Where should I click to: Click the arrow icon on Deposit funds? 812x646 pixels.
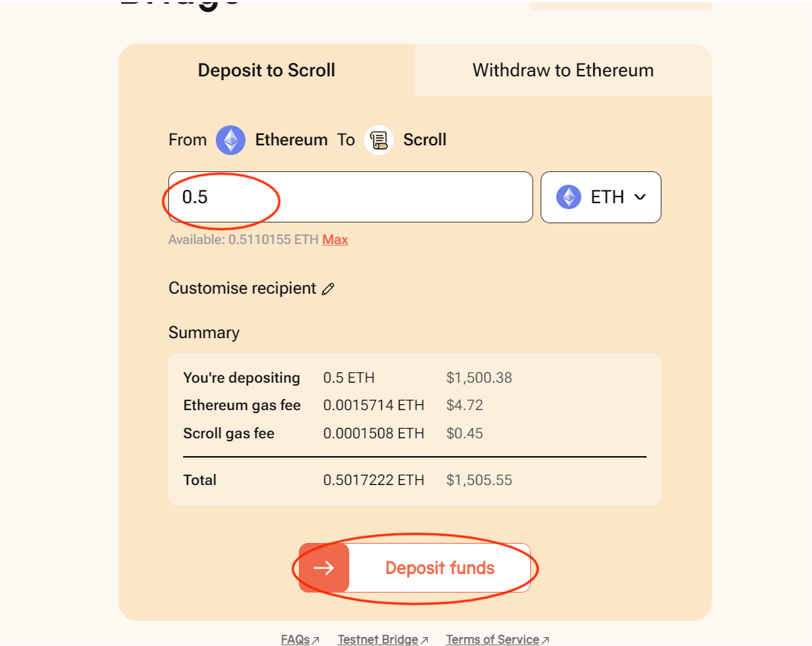(x=324, y=568)
